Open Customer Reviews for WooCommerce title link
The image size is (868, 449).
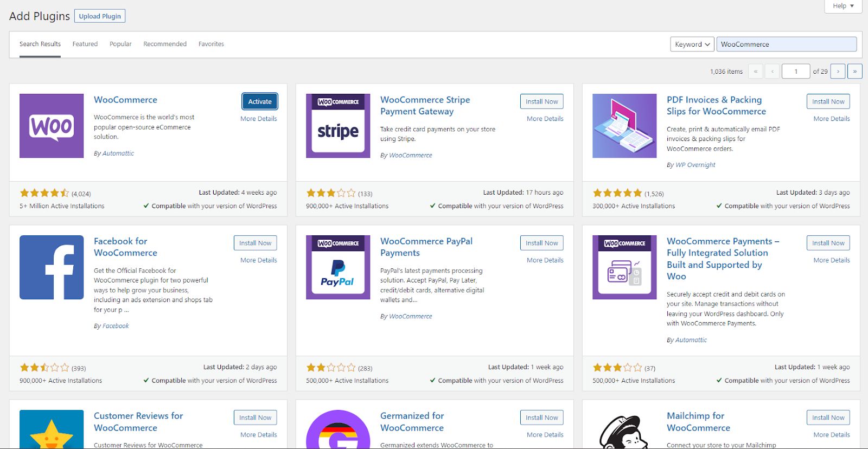tap(138, 422)
